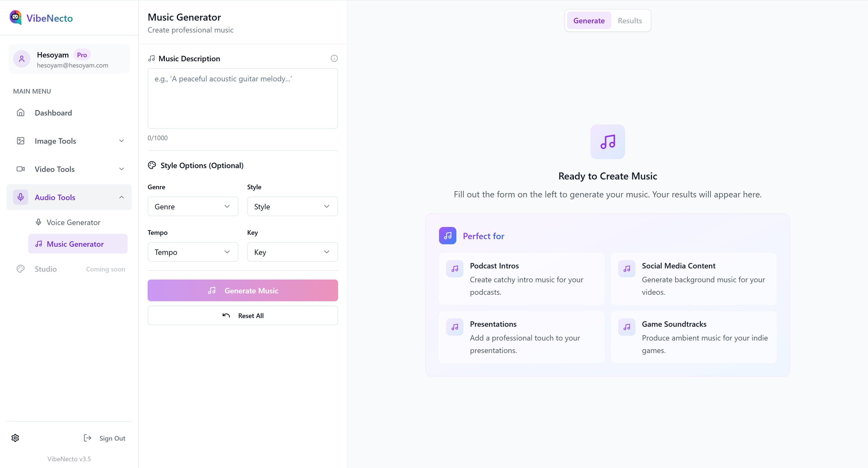Click the Music Generator note icon in sidebar
Viewport: 868px width, 468px height.
coord(39,244)
